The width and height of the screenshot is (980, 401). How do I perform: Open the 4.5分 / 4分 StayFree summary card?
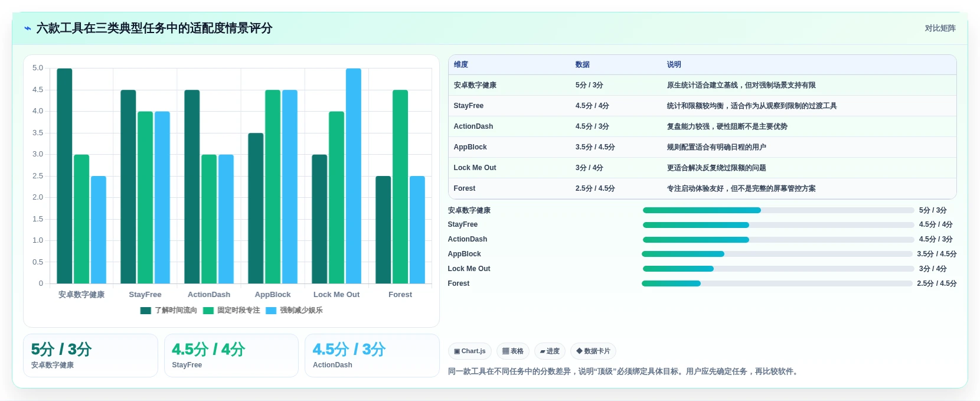coord(231,356)
